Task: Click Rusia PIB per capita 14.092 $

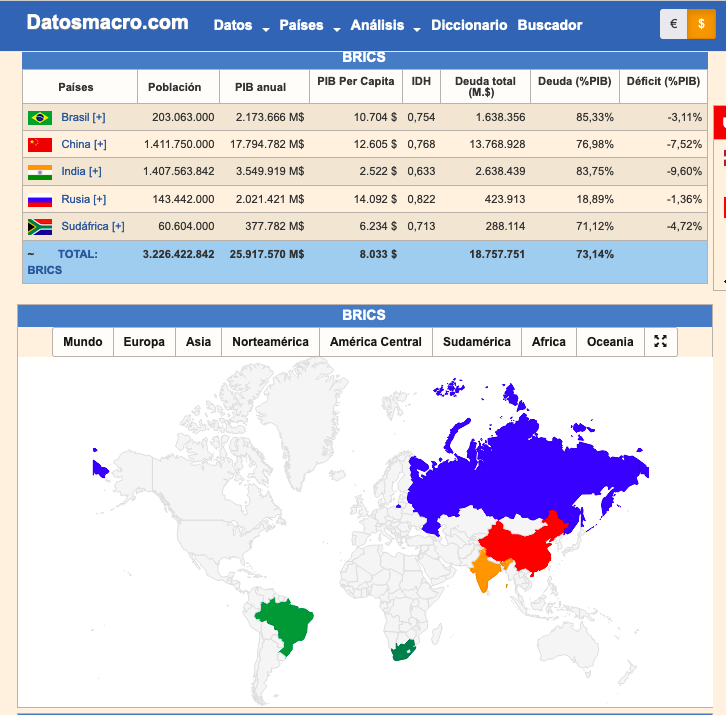Action: 375,199
